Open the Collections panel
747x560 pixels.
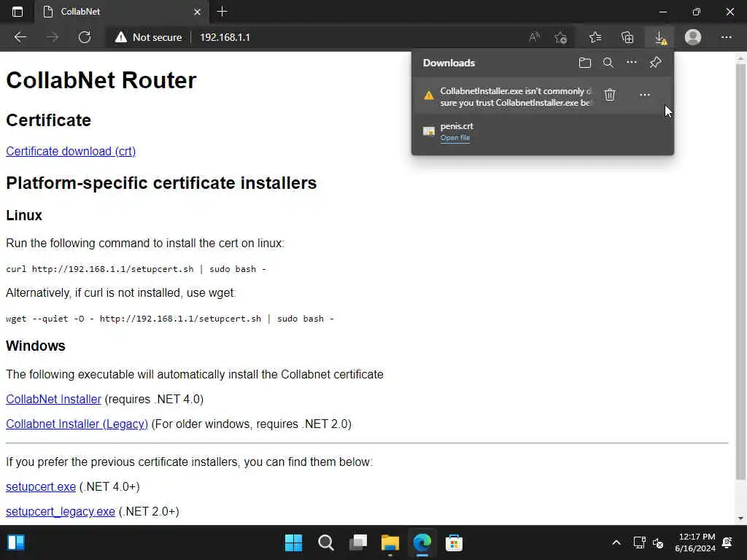[x=627, y=37]
